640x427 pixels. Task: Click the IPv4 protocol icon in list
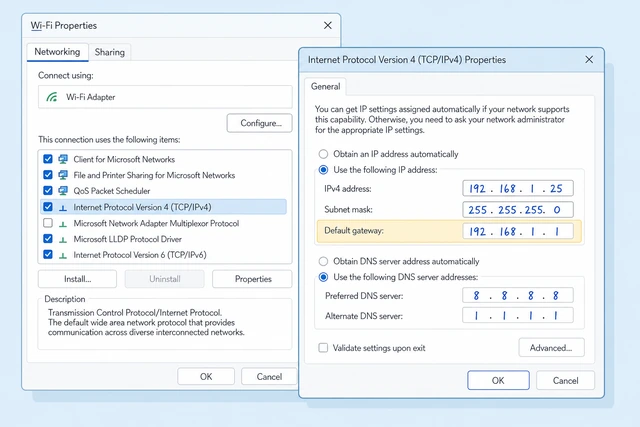(x=63, y=208)
